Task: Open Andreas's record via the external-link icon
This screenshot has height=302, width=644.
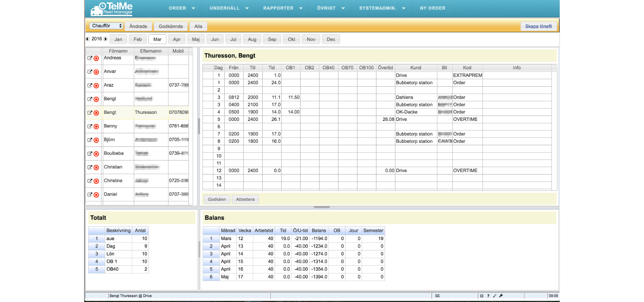Action: (x=89, y=58)
